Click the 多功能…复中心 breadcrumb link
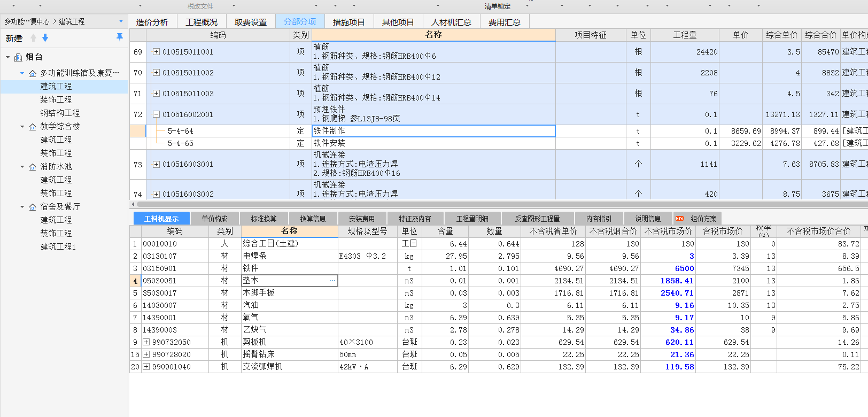Image resolution: width=868 pixels, height=417 pixels. [x=27, y=21]
